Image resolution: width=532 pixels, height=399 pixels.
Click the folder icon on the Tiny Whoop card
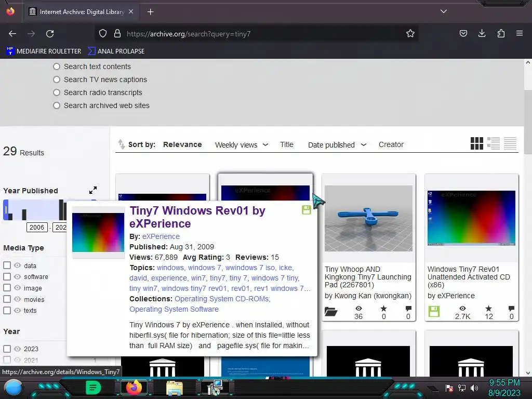(331, 312)
